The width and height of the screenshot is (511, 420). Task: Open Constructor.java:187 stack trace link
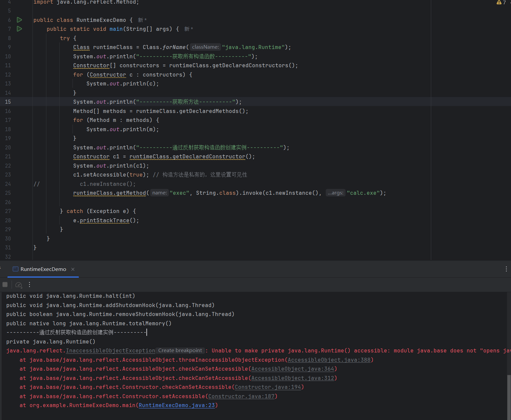point(241,396)
